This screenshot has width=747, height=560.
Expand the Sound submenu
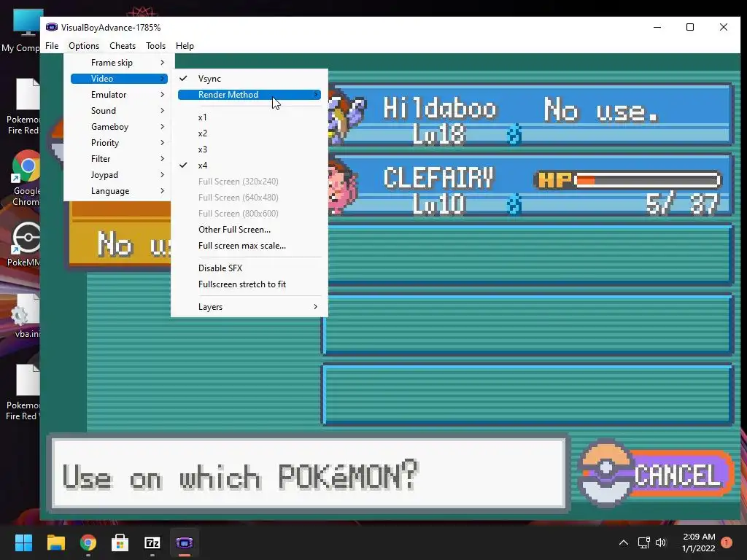coord(119,111)
